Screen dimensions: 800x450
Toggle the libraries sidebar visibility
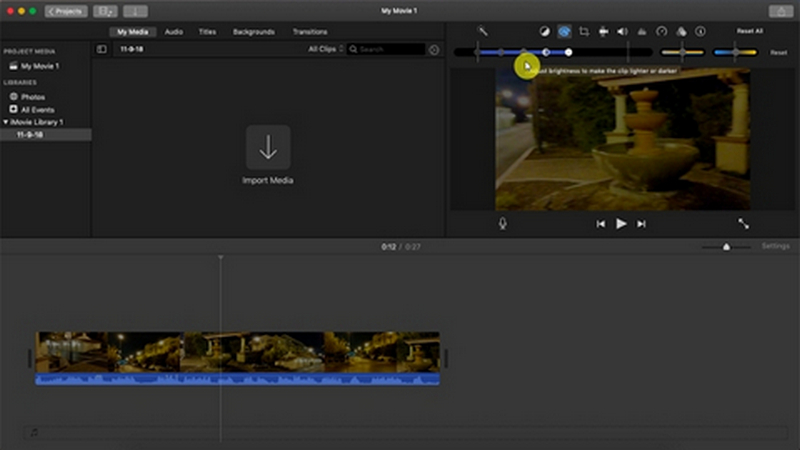coord(102,49)
